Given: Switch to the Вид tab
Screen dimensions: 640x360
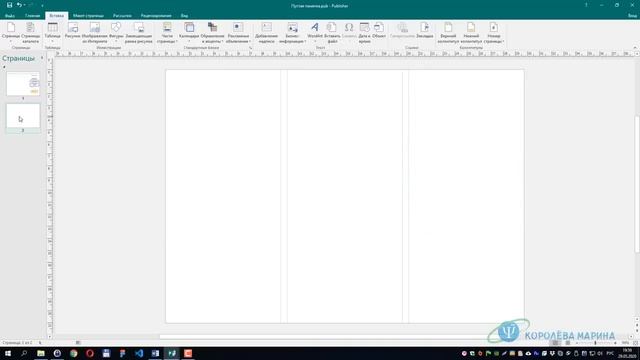Looking at the screenshot, I should (184, 16).
